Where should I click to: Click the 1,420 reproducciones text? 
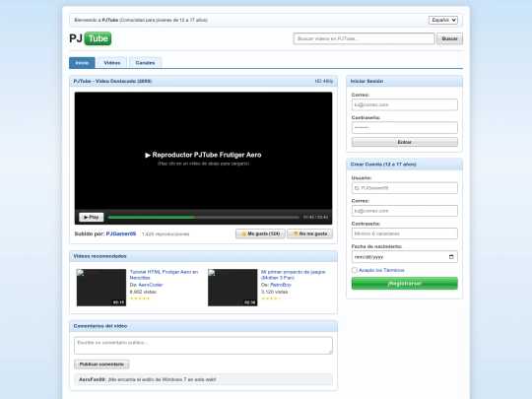(166, 234)
